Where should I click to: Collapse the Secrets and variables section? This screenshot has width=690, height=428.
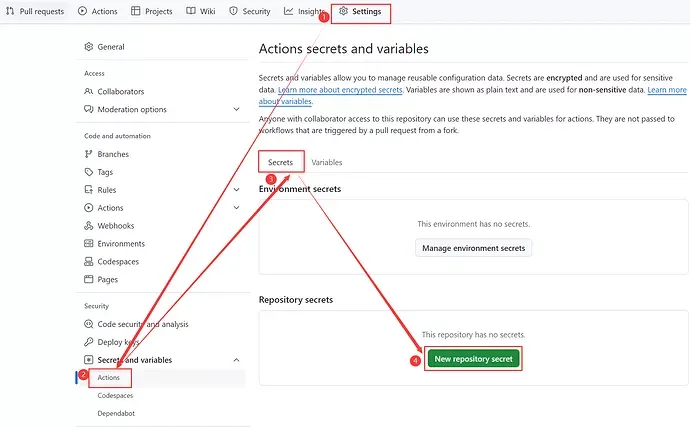[236, 360]
